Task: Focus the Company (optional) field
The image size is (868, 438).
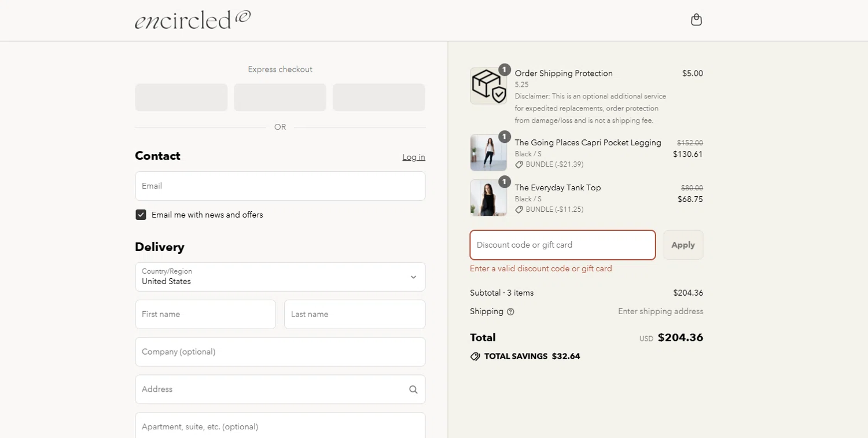Action: pos(280,352)
